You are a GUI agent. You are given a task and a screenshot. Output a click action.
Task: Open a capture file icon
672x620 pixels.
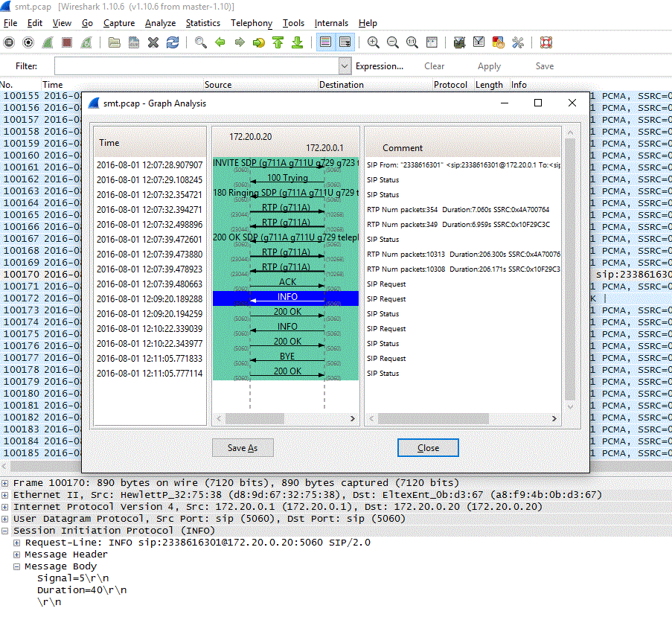click(115, 42)
